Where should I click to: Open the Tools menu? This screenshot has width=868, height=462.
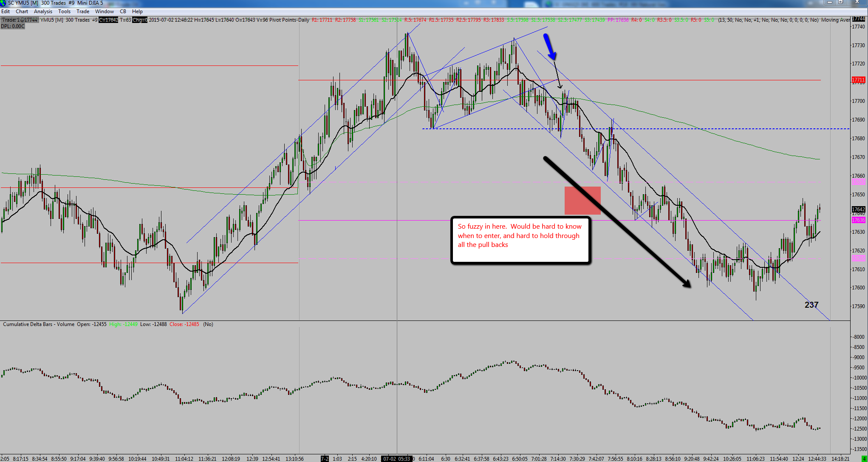coord(64,11)
